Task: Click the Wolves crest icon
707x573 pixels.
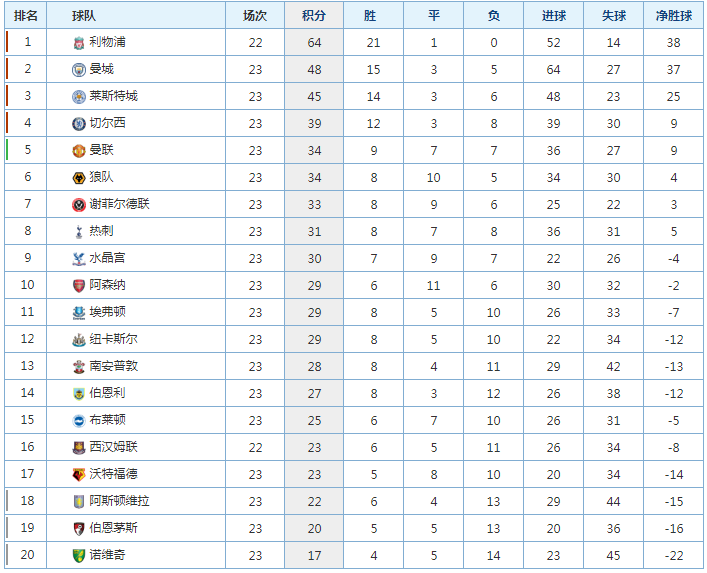Action: 79,178
